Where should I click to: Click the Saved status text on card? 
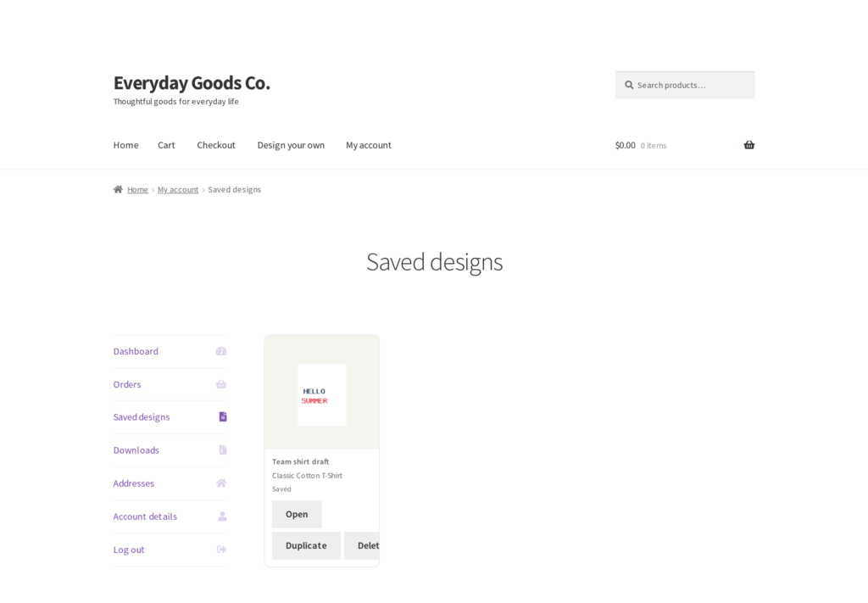[x=281, y=489]
